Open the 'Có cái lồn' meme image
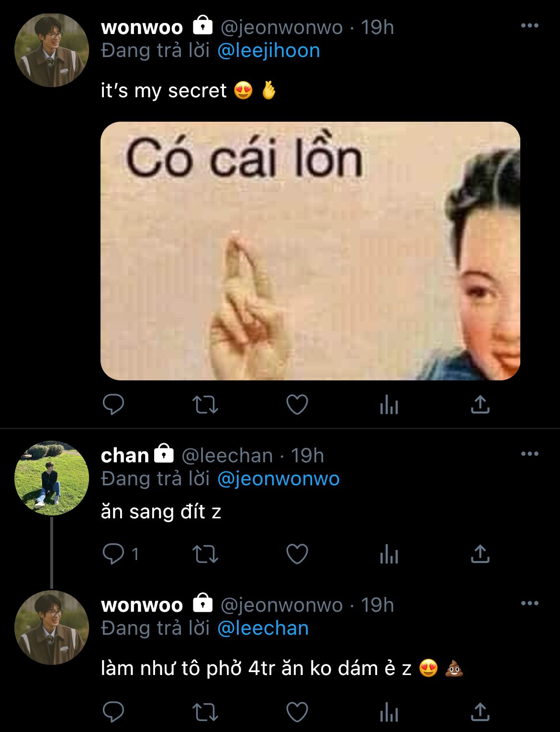 coord(310,251)
